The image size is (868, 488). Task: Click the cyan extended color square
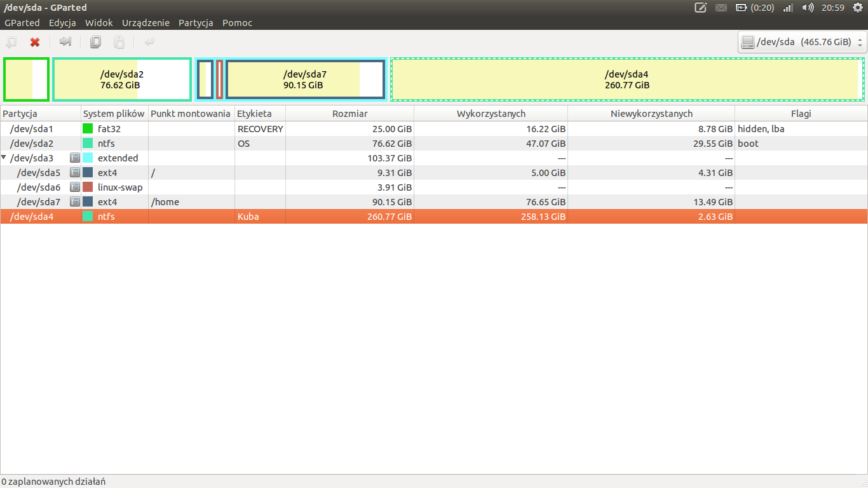pos(88,158)
